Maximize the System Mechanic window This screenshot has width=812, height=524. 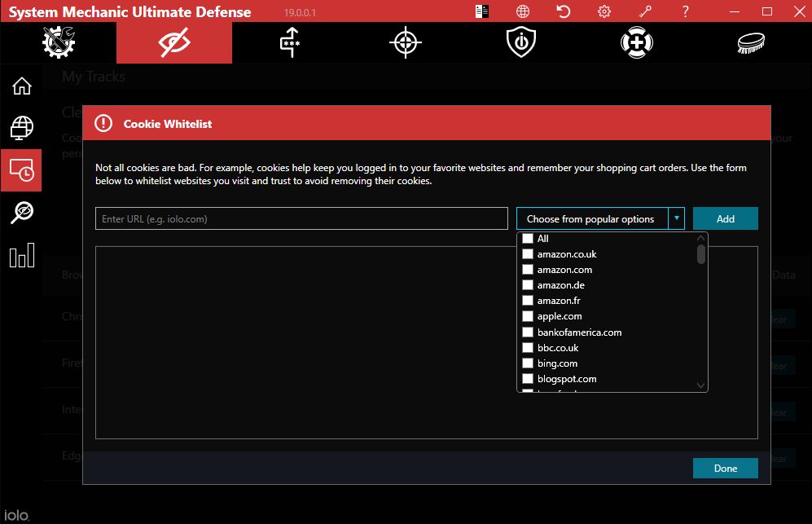click(x=767, y=11)
